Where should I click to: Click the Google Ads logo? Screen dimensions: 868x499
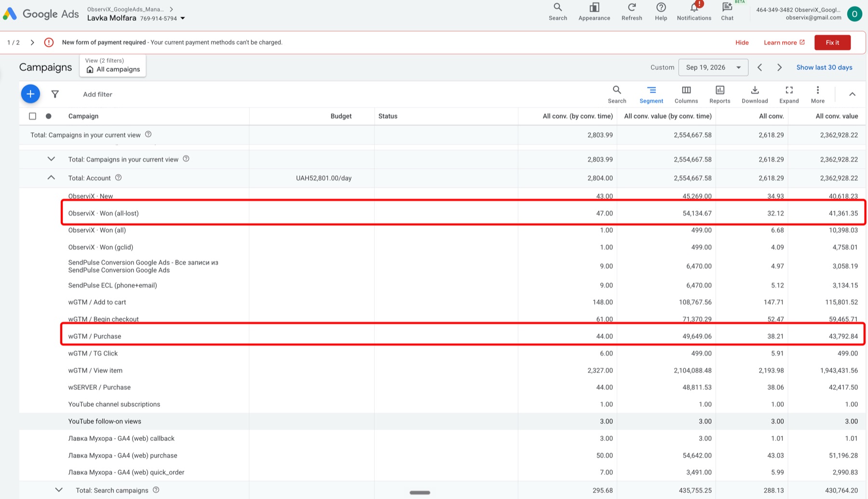41,14
